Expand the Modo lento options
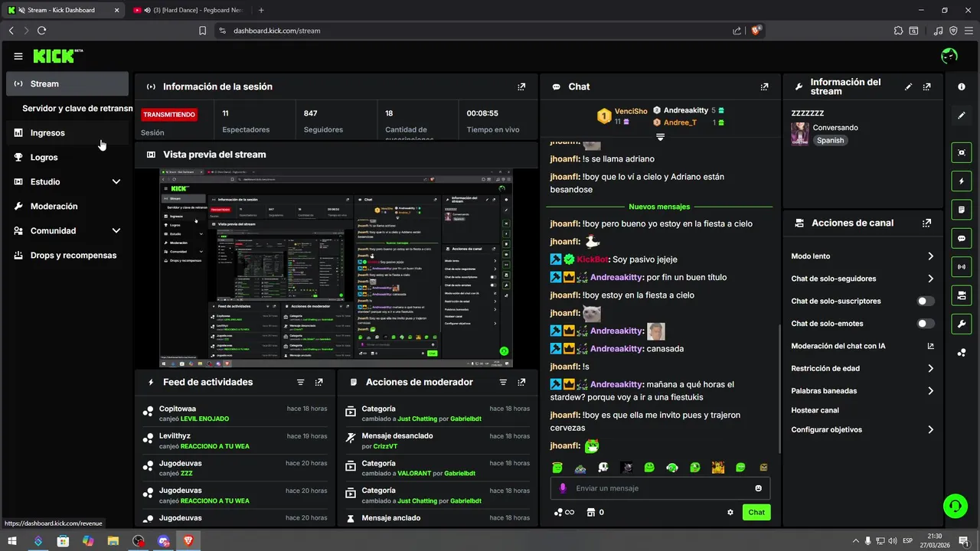 pyautogui.click(x=930, y=256)
